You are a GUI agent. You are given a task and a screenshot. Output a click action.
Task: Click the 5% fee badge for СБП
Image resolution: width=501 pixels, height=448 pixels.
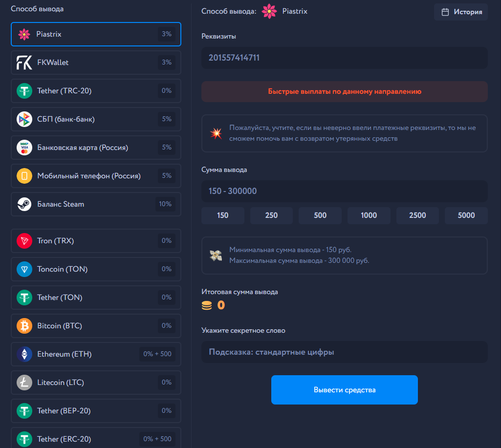167,119
